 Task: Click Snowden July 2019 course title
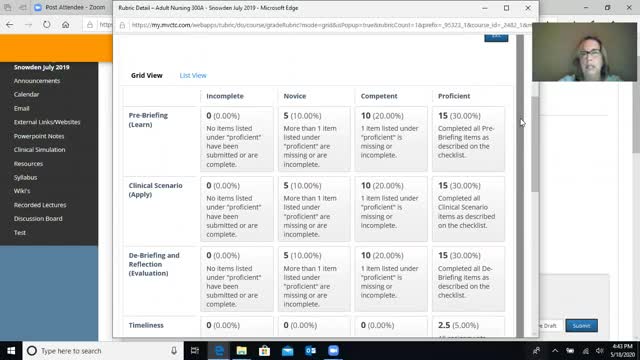click(x=42, y=67)
